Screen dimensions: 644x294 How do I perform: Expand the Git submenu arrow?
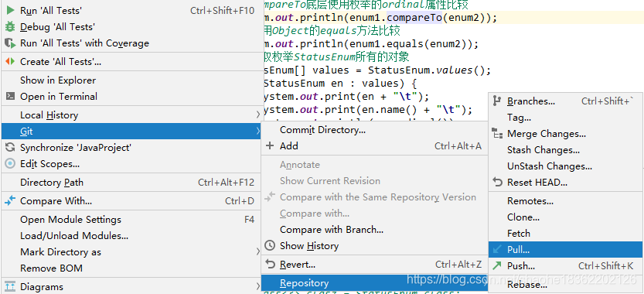[x=258, y=132]
